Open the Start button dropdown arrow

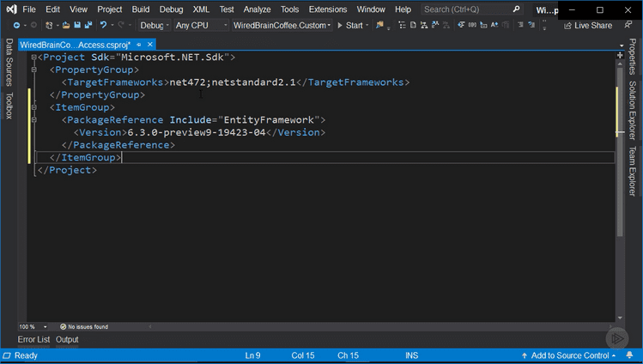pos(367,26)
